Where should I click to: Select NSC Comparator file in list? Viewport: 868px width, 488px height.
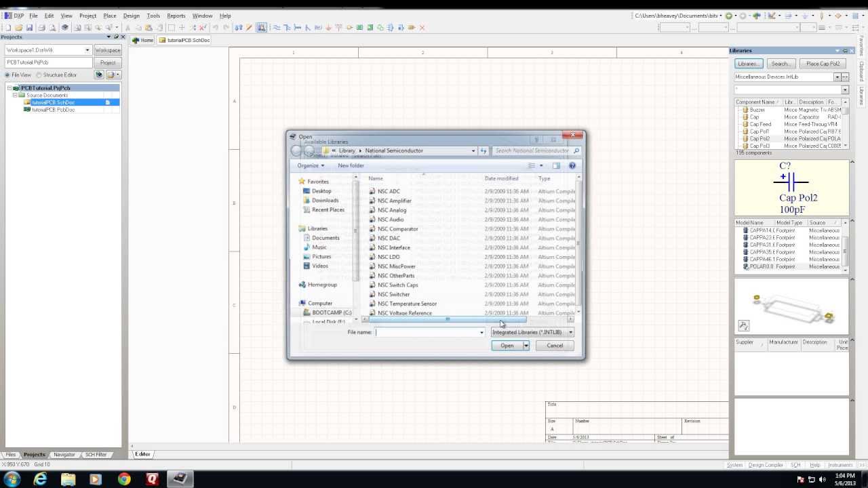tap(398, 229)
